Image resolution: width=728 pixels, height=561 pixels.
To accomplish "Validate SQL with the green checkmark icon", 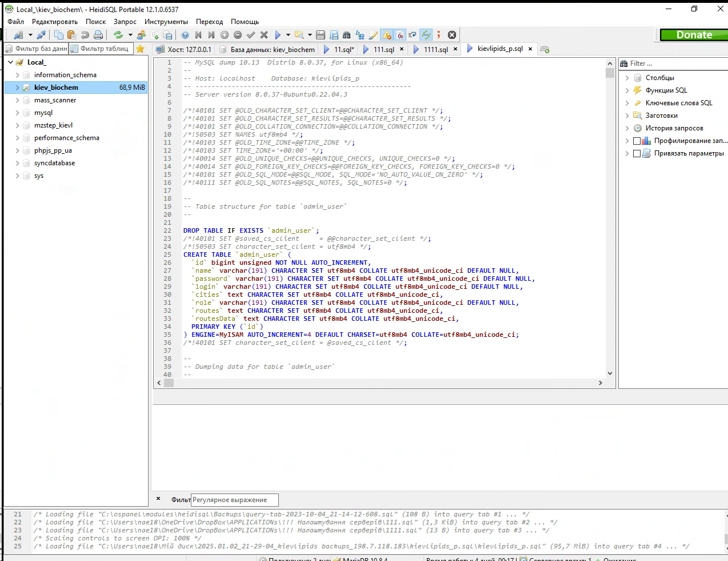I will click(250, 34).
